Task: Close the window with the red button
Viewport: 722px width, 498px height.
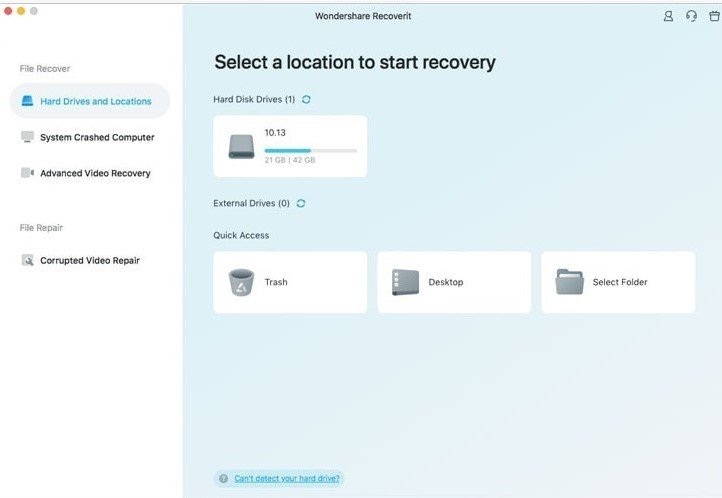Action: tap(8, 11)
